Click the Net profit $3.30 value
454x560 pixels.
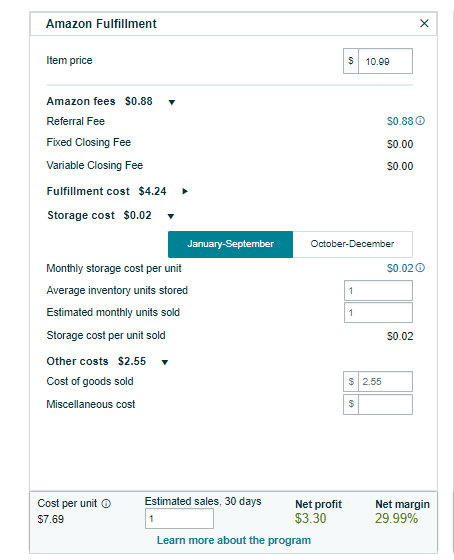310,518
